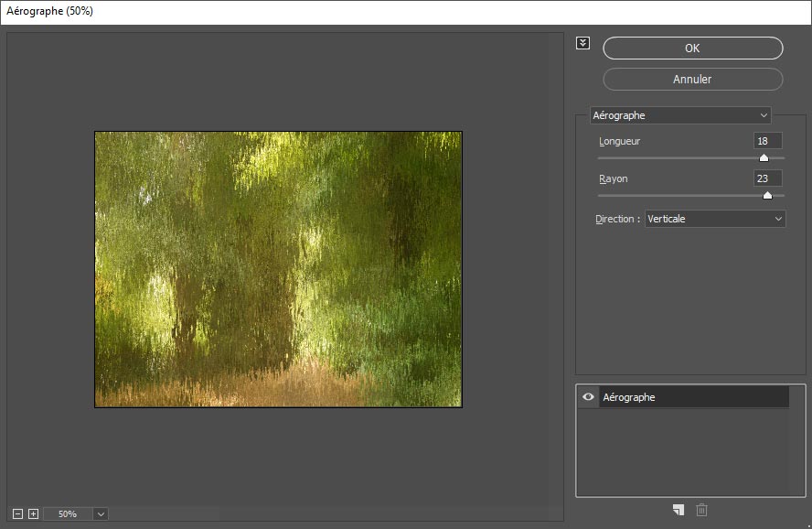Select the Aérographe entry in effect list
Screen dimensions: 812x529
click(693, 397)
